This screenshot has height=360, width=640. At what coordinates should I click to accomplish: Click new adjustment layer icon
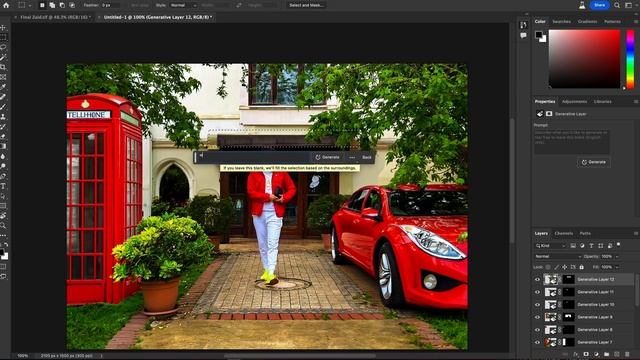pyautogui.click(x=596, y=354)
